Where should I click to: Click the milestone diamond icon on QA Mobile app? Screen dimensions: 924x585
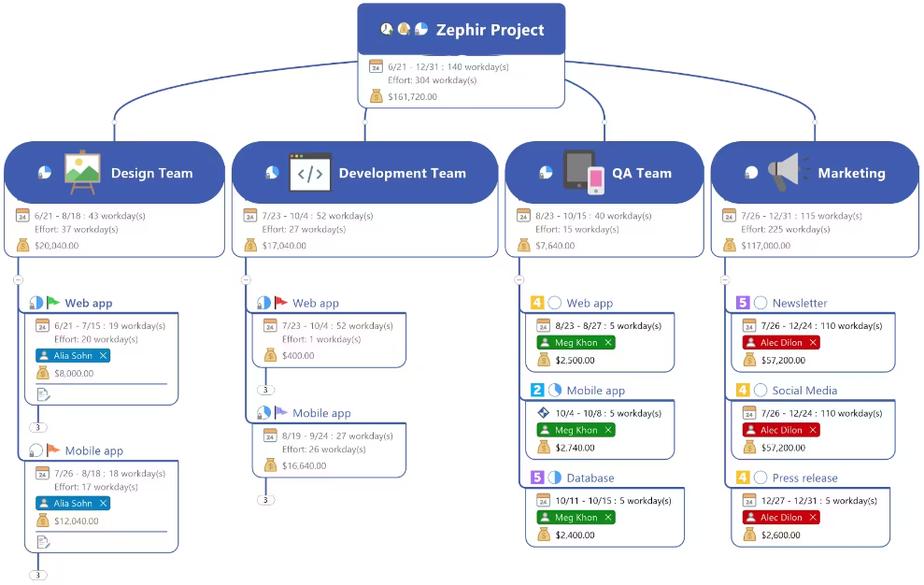(x=544, y=413)
